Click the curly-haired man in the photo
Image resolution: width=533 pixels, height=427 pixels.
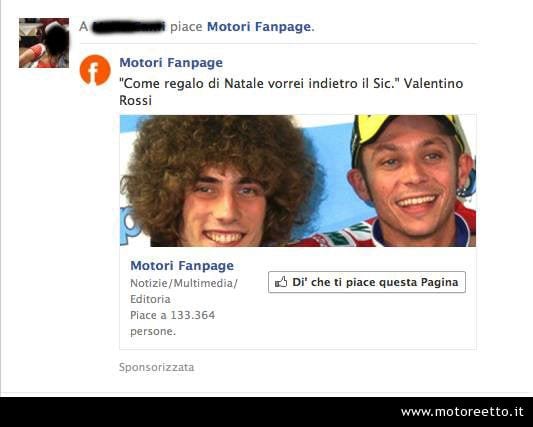221,184
